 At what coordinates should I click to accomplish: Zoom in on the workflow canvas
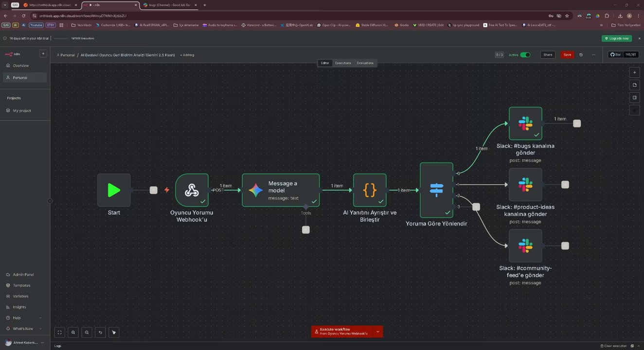click(73, 332)
